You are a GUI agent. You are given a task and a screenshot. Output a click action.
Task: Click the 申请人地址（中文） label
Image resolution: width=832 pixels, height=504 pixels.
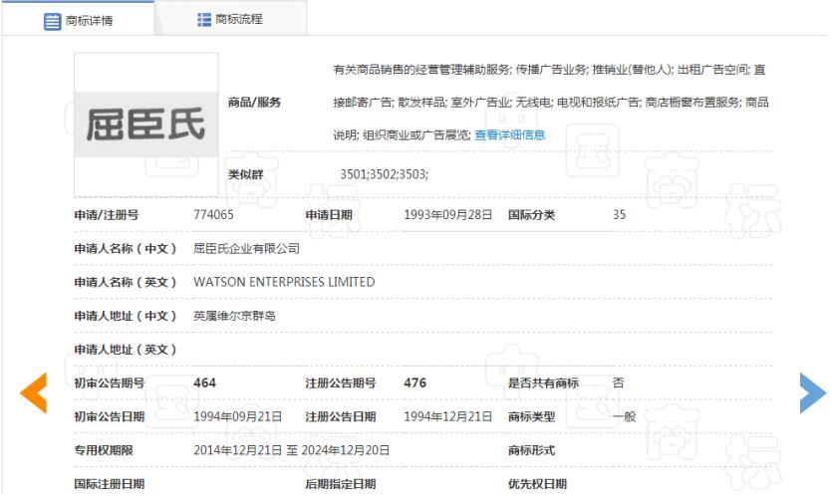click(x=126, y=316)
